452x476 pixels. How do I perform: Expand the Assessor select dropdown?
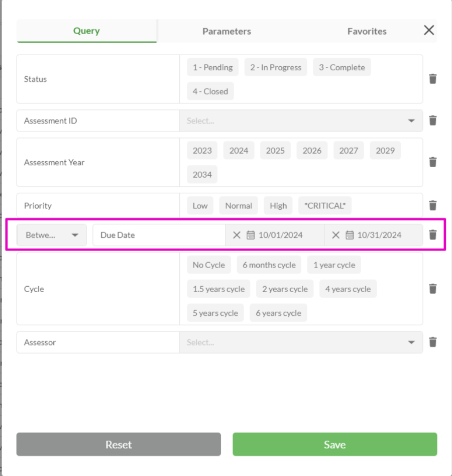pyautogui.click(x=411, y=342)
